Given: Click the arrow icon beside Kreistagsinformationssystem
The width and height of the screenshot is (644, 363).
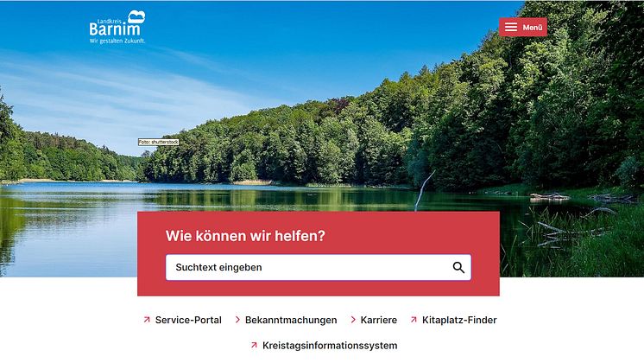Looking at the screenshot, I should (x=254, y=345).
